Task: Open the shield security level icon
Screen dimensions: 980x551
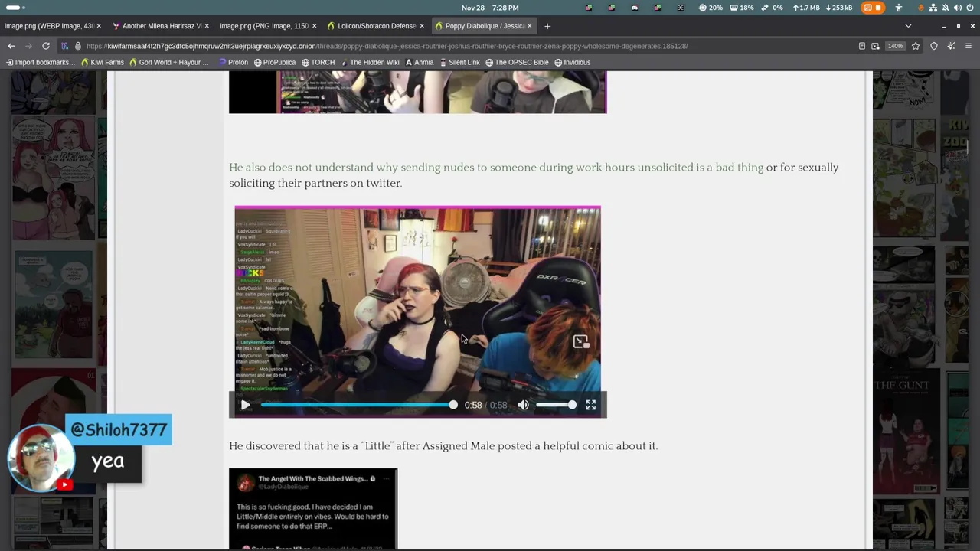Action: [934, 46]
